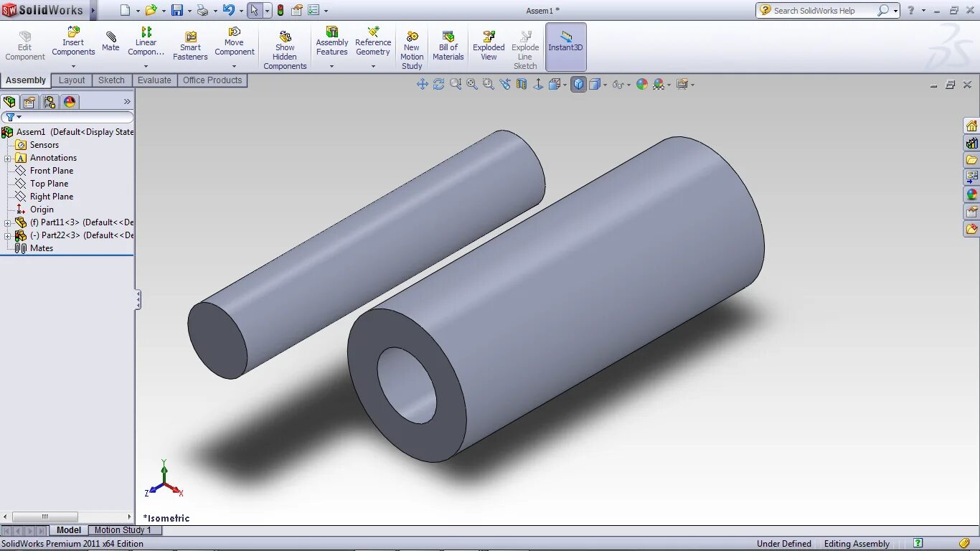Viewport: 980px width, 551px height.
Task: Click the Print icon
Action: click(203, 10)
